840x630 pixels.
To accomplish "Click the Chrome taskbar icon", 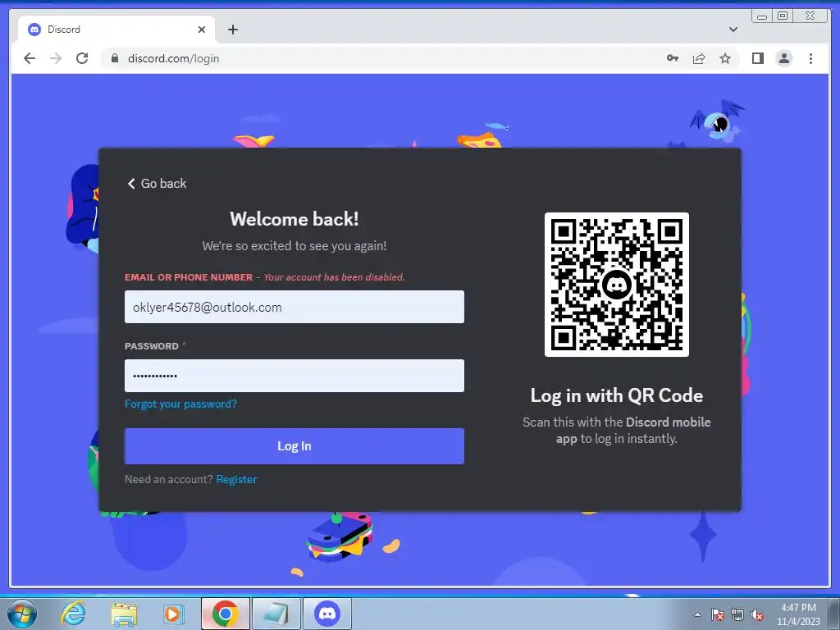I will [225, 614].
